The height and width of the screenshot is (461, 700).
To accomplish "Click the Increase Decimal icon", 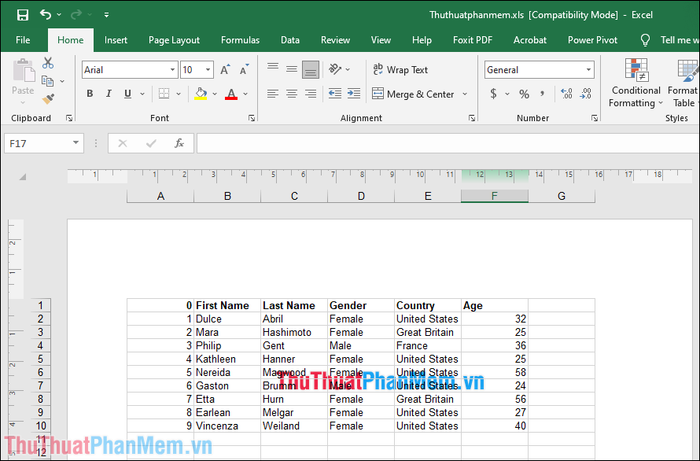I will (567, 94).
